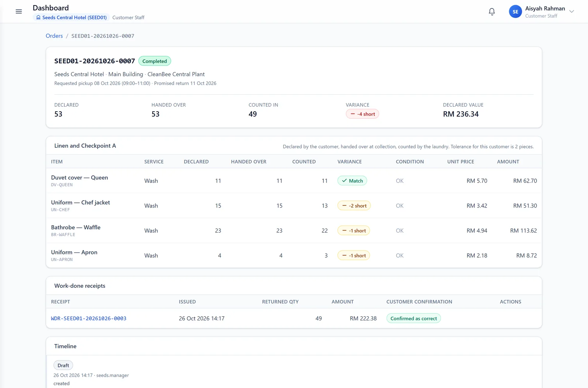The image size is (588, 388).
Task: Click the Timeline section heading
Action: point(65,346)
